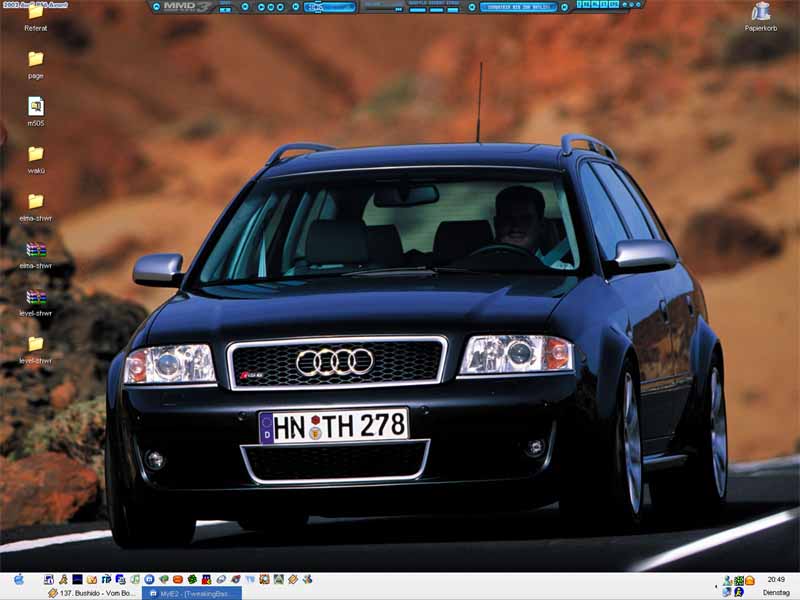800x600 pixels.
Task: Launch the orange rounded quick launch icon
Action: [x=178, y=580]
